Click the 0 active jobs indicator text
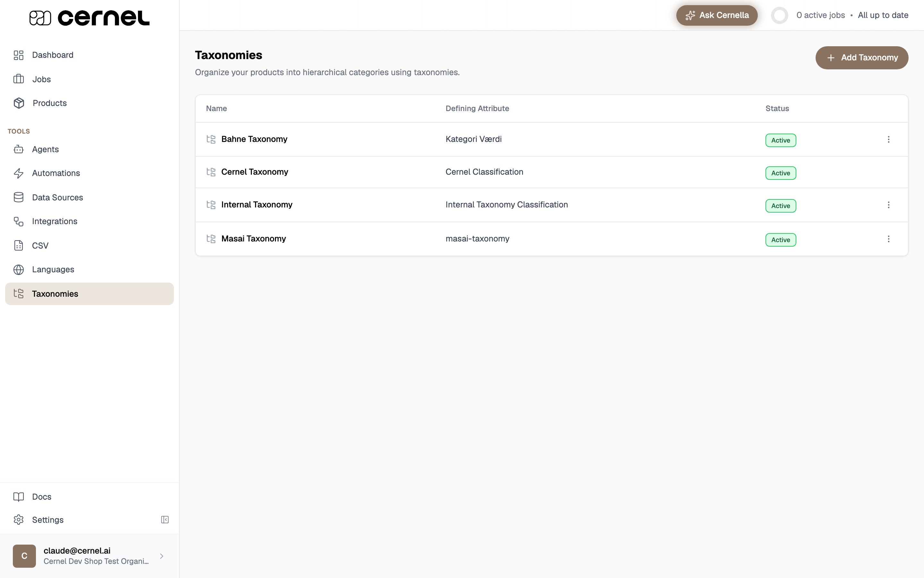 point(820,15)
